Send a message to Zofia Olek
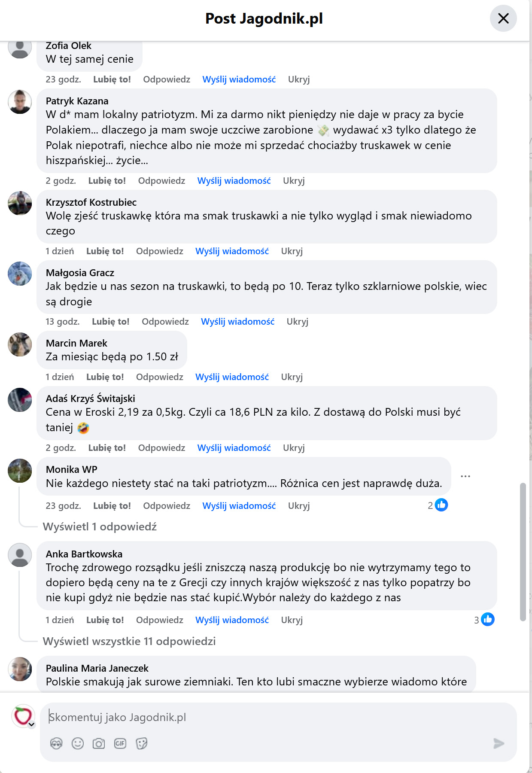532x773 pixels. point(239,79)
